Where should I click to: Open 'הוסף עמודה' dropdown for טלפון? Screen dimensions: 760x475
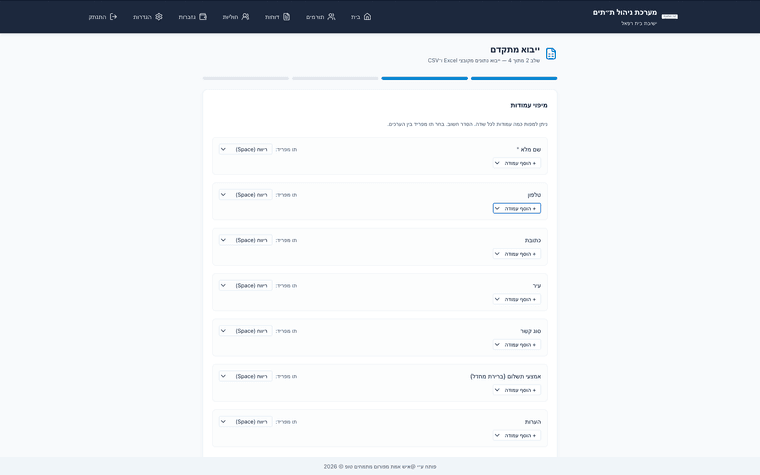point(516,209)
